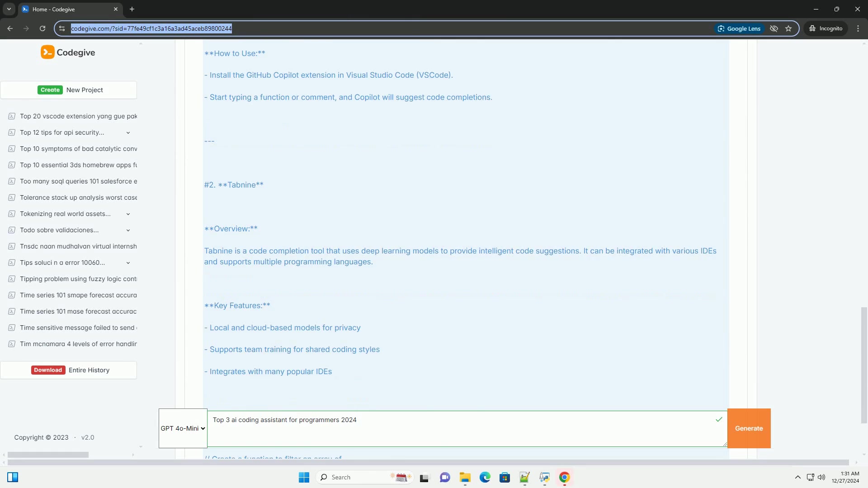This screenshot has width=868, height=488.
Task: View site information icon in address bar
Action: tap(62, 28)
